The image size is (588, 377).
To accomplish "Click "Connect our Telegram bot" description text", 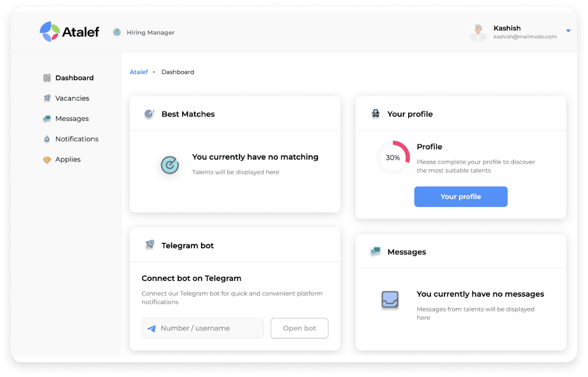I will pos(232,298).
